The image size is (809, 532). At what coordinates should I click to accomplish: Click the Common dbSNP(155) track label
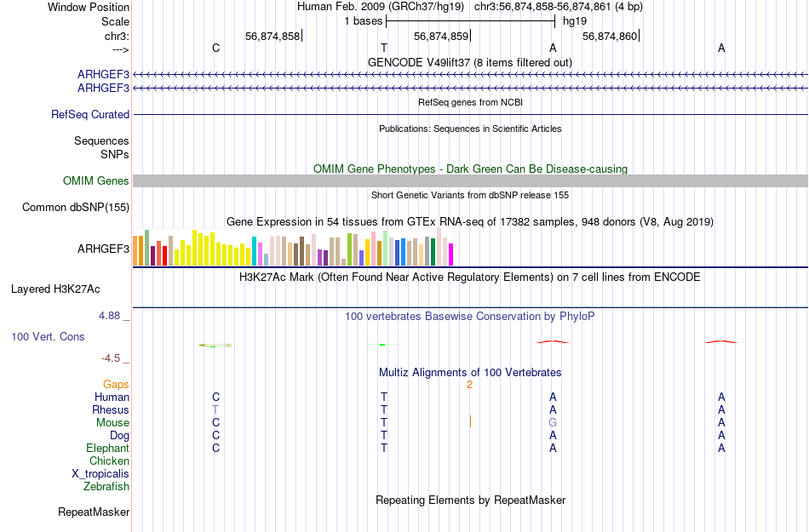[x=76, y=207]
